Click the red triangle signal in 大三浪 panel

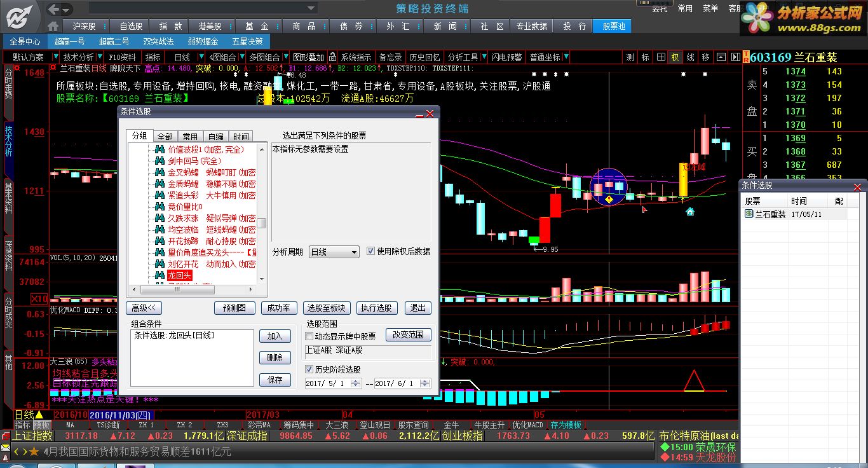pos(694,380)
